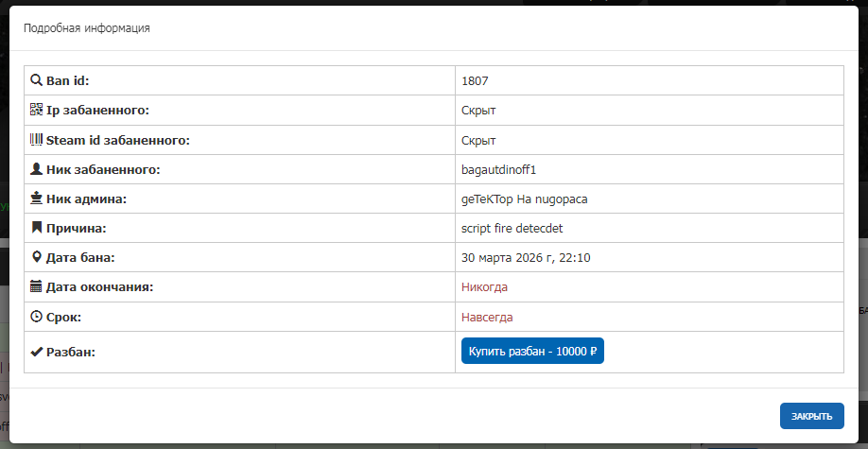Click the Подробная информация dialog title
Viewport: 868px width, 449px height.
[x=87, y=28]
